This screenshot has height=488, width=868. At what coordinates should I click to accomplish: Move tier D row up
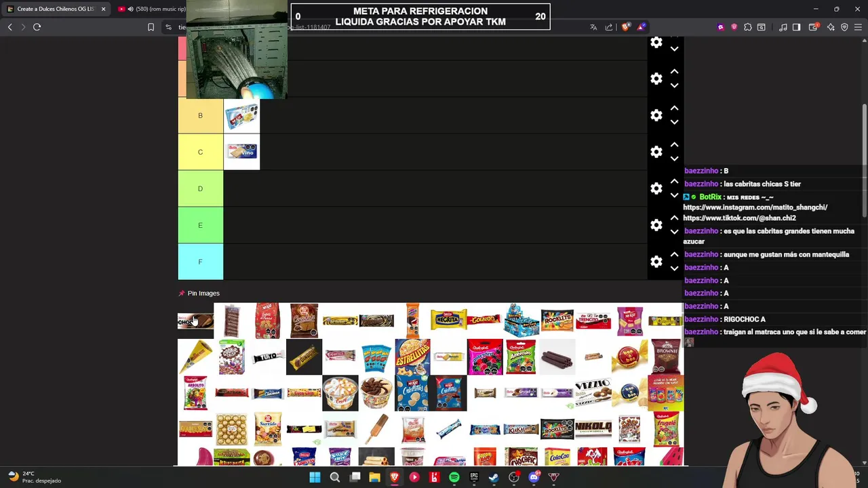tap(674, 181)
